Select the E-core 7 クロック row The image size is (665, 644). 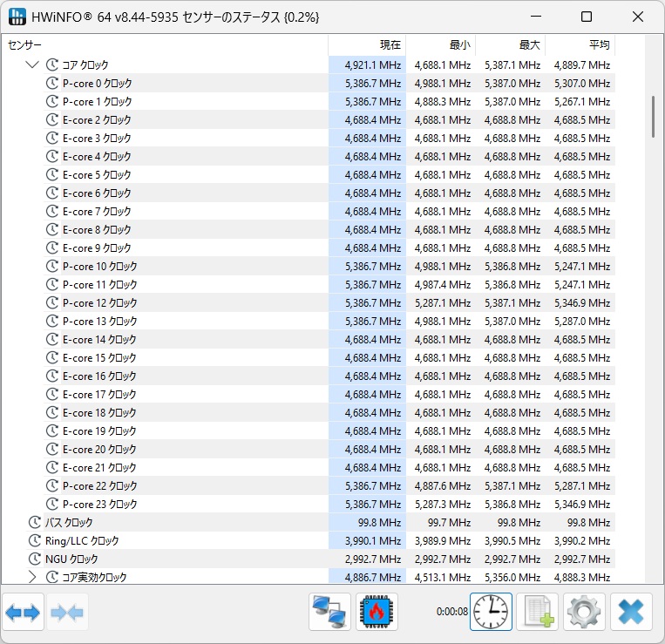click(329, 211)
